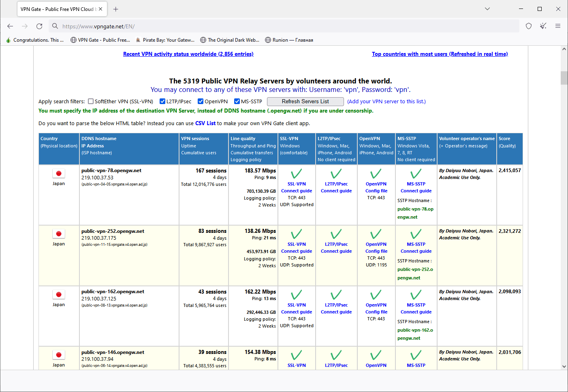
Task: Open the Firefox hamburger application menu
Action: pyautogui.click(x=557, y=26)
